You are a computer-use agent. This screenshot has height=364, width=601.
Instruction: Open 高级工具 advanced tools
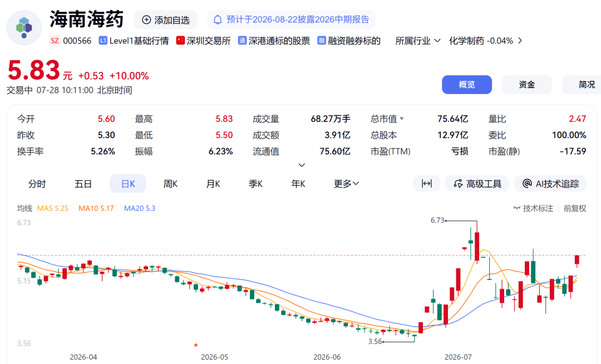click(x=477, y=184)
